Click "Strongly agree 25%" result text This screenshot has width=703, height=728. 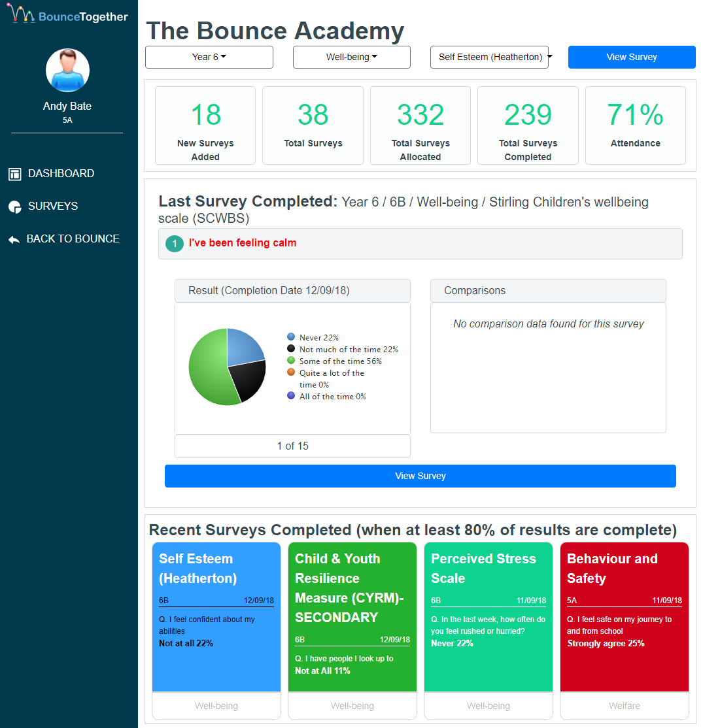point(606,644)
